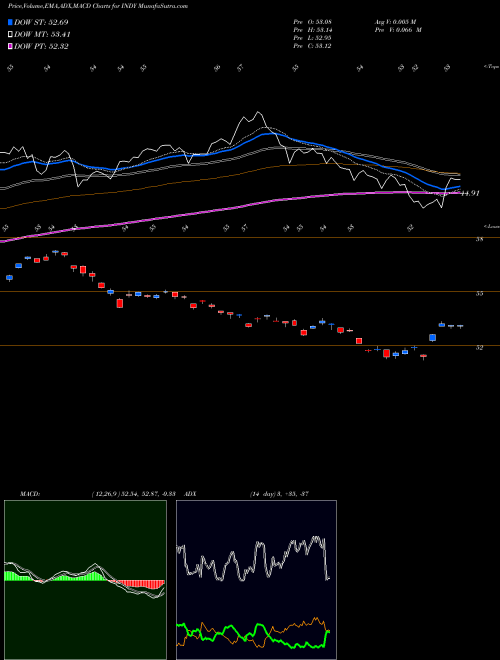
Task: Click the 'Pre O: 53.08' open value
Action: pos(313,22)
